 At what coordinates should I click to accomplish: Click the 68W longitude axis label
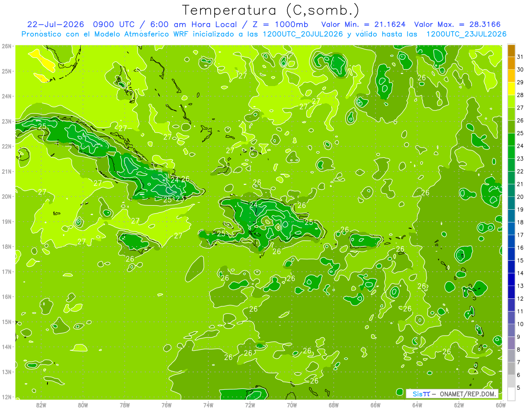[333, 404]
